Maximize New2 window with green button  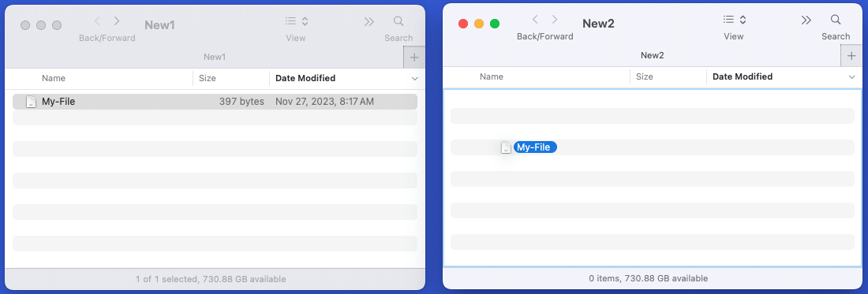tap(495, 24)
